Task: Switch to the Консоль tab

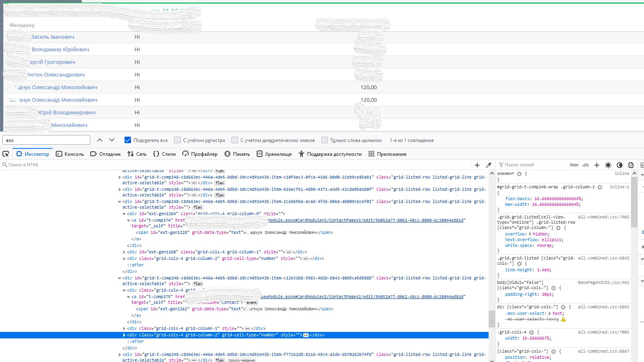Action: click(x=70, y=154)
